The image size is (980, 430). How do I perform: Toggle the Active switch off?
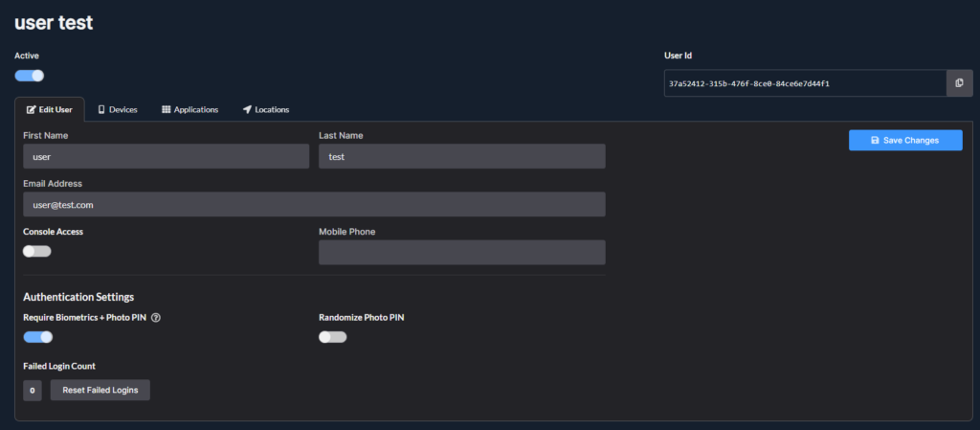pos(30,76)
